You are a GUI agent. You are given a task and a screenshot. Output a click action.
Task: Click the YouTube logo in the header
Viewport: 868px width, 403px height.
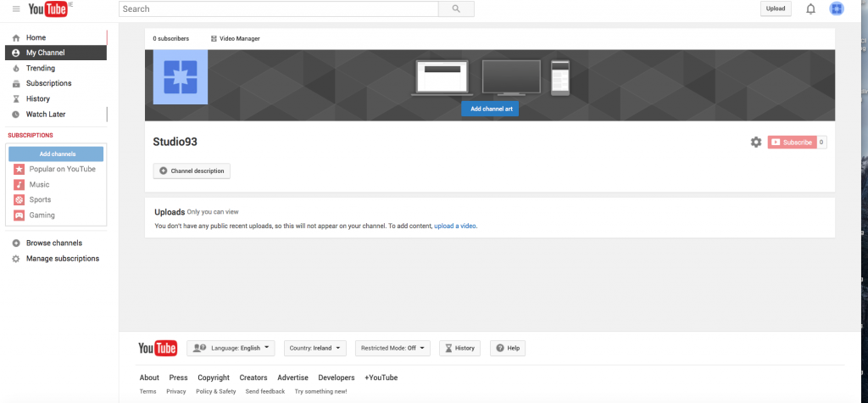47,8
